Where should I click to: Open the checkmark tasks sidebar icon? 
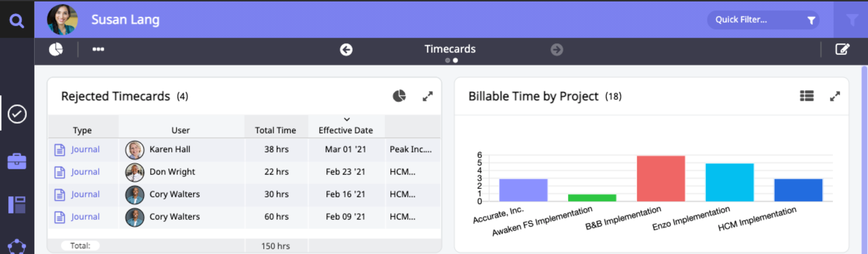pyautogui.click(x=17, y=114)
